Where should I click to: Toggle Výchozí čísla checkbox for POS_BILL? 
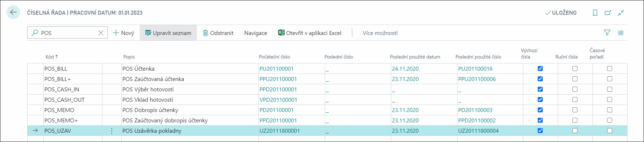(540, 69)
